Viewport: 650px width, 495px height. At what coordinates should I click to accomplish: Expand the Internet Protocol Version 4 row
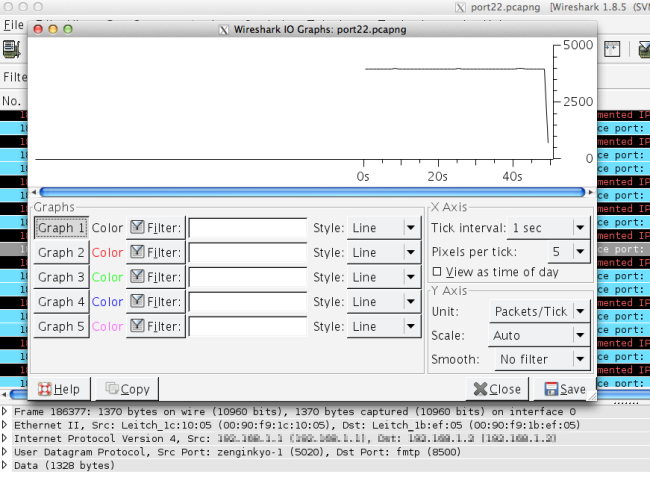tap(5, 438)
